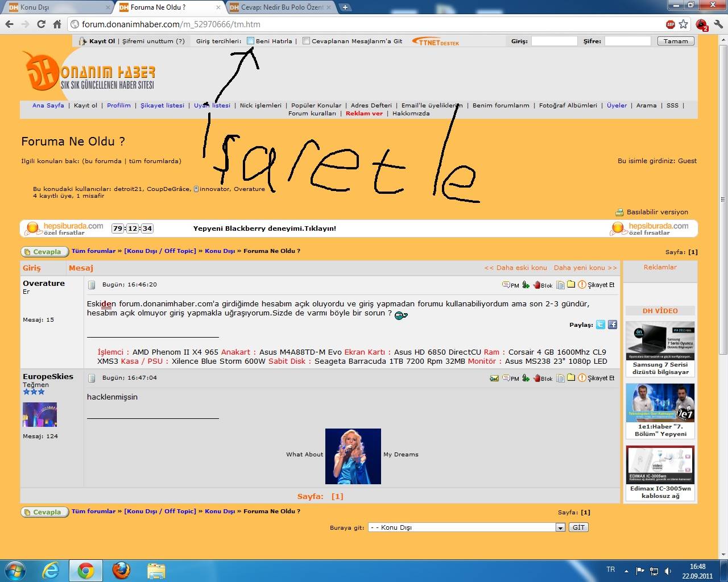Open the Şifremi unuttum (?) link
728x582 pixels.
pos(154,41)
